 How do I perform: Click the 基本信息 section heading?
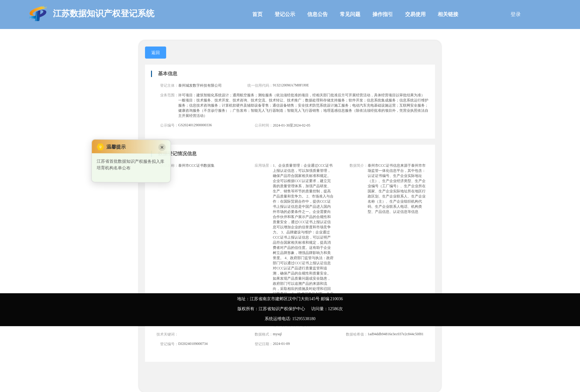click(168, 74)
